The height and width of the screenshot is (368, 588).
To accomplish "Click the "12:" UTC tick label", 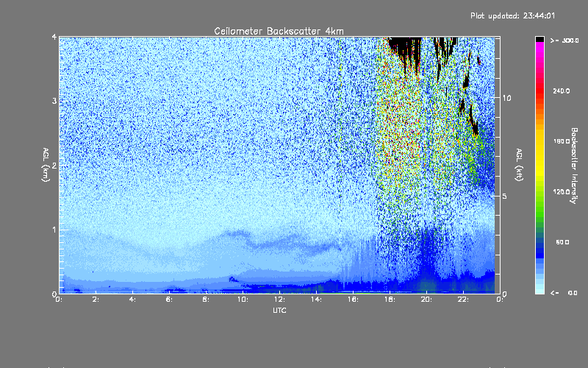I will click(x=279, y=300).
